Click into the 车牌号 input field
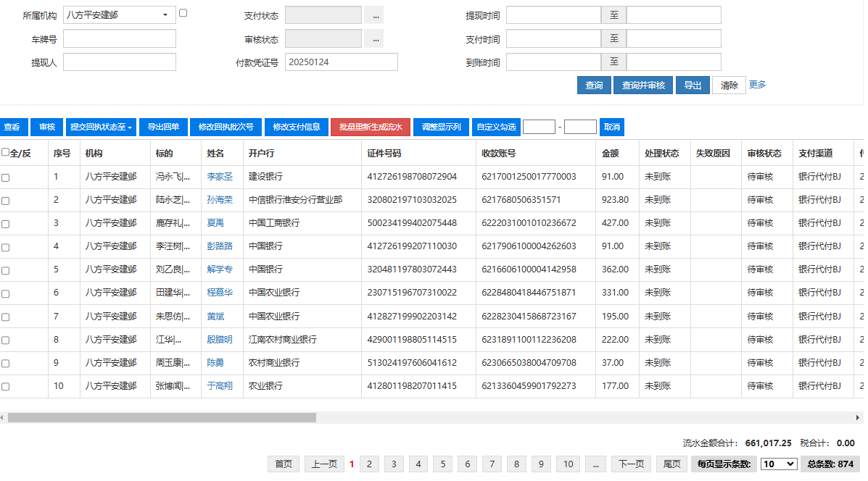This screenshot has width=868, height=481. [120, 39]
